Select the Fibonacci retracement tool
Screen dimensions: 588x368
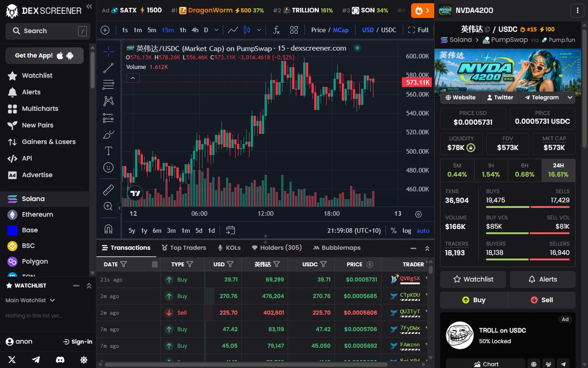tap(108, 84)
